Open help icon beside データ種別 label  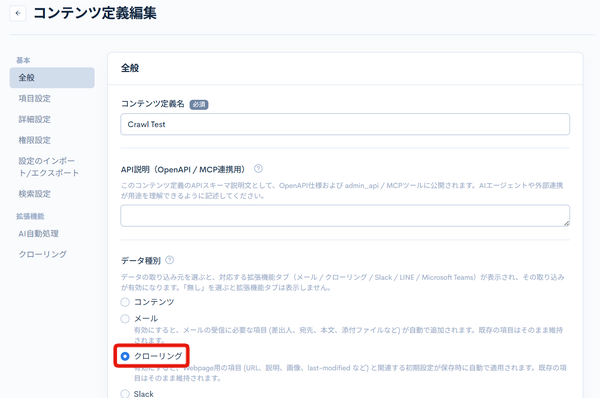point(170,260)
